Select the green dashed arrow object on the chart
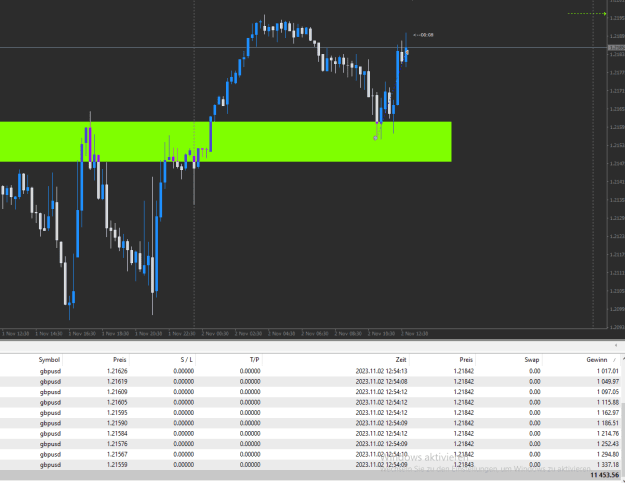 point(587,14)
